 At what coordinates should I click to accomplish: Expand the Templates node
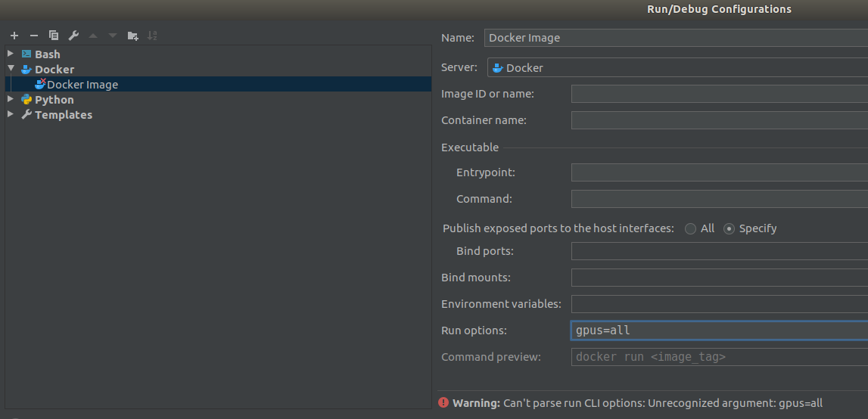pos(11,114)
